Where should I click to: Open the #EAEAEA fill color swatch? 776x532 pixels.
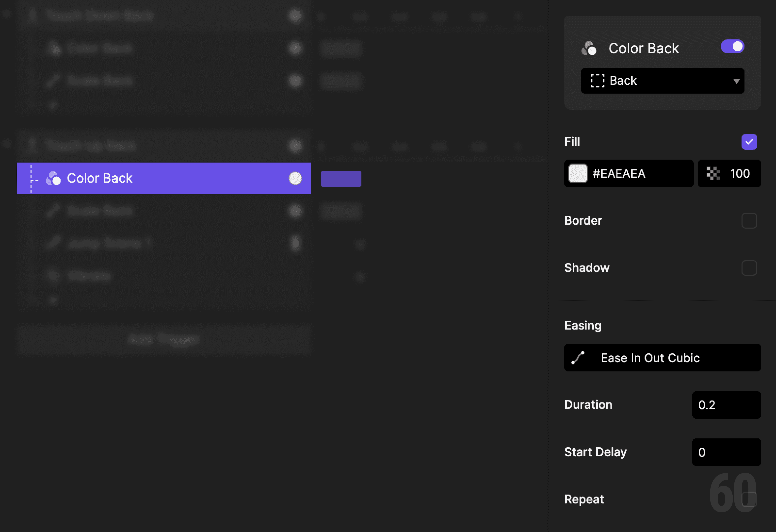pyautogui.click(x=578, y=173)
